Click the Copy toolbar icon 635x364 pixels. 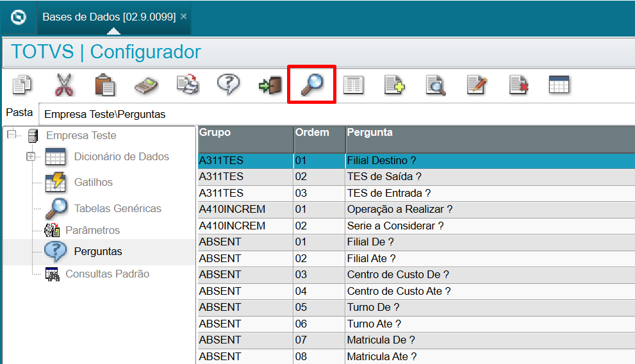(x=22, y=85)
